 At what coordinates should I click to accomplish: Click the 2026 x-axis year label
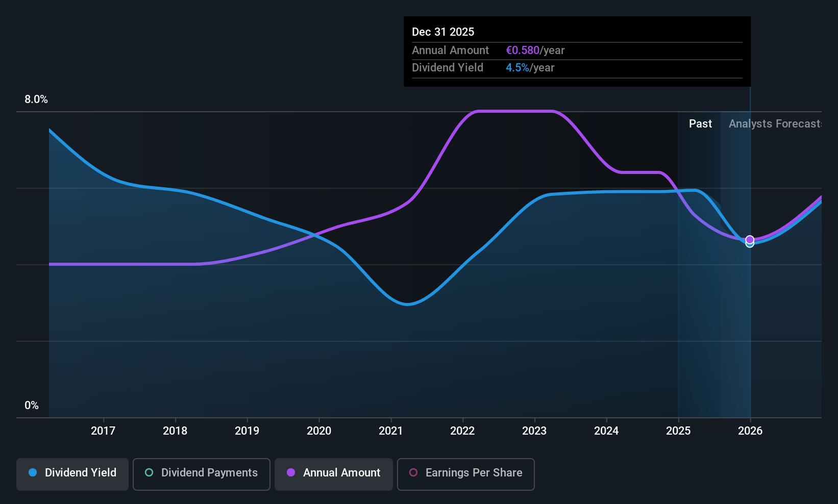tap(750, 431)
